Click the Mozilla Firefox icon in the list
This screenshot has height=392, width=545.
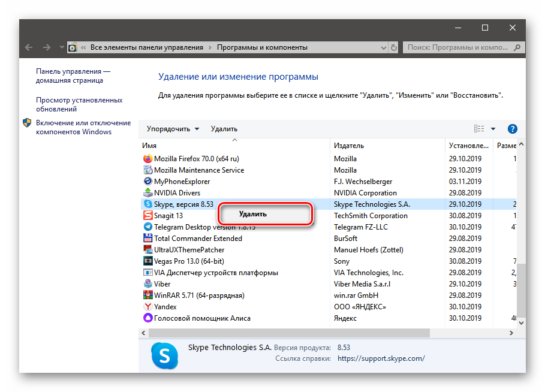point(148,159)
